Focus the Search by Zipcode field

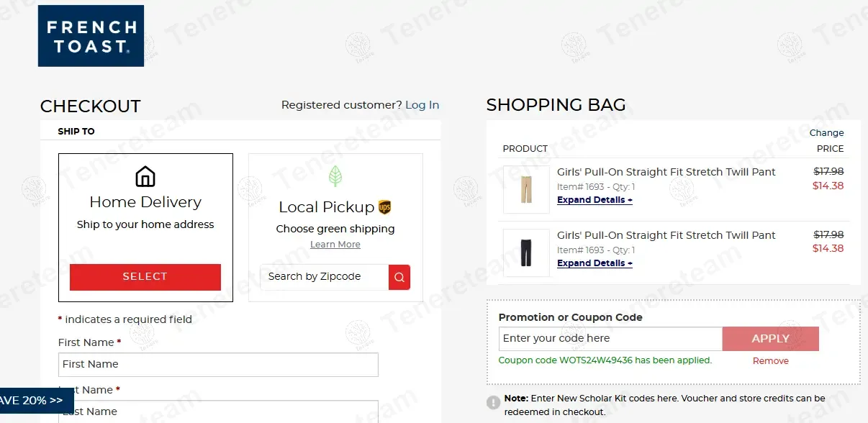click(324, 277)
